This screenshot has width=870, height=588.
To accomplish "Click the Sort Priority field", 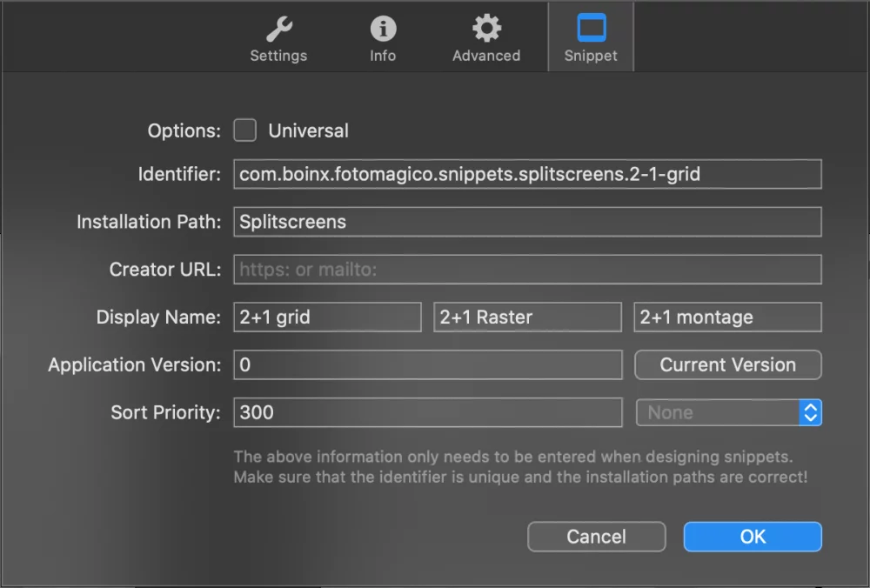I will (428, 412).
